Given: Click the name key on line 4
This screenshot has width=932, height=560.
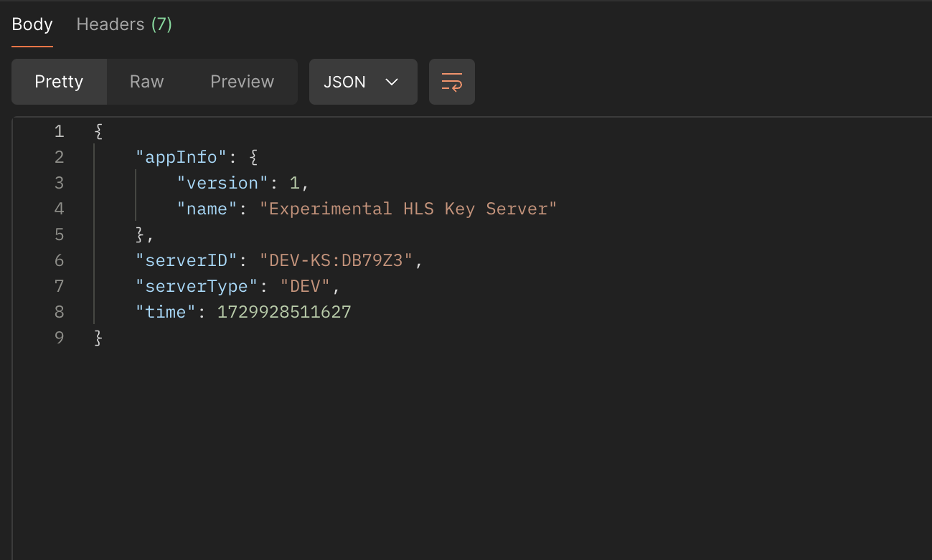Looking at the screenshot, I should [x=206, y=208].
